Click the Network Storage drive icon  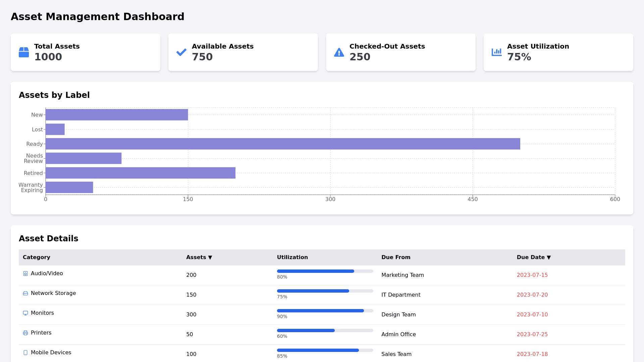pos(25,293)
